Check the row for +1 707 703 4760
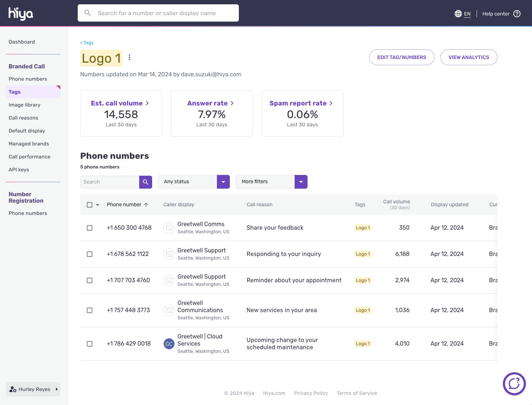This screenshot has height=405, width=532. [x=90, y=280]
